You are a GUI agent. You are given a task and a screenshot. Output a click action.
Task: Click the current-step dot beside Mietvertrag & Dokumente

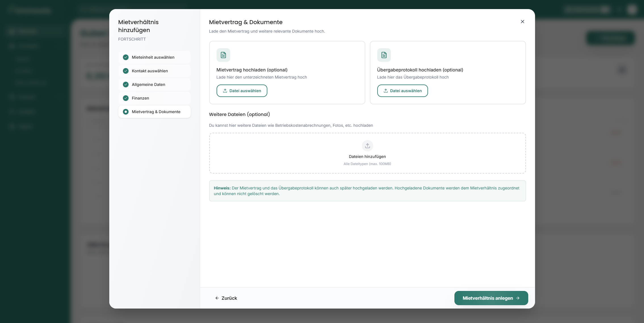click(126, 112)
